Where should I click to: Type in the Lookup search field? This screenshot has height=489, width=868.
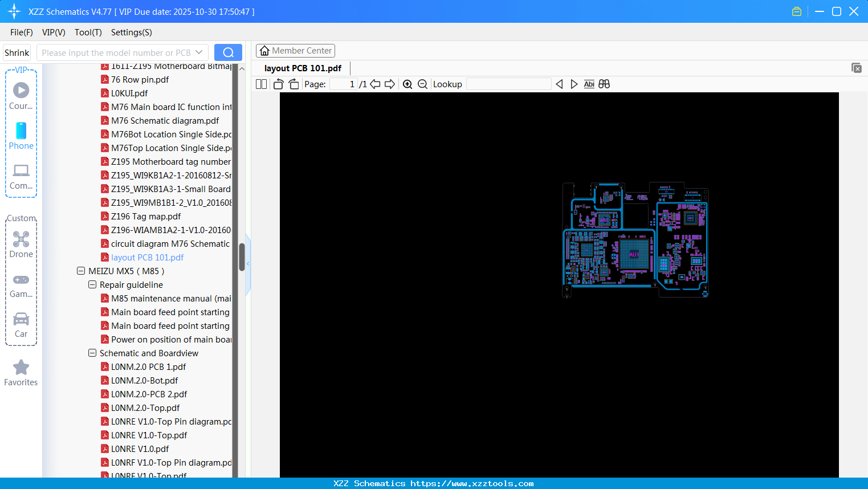(x=508, y=84)
